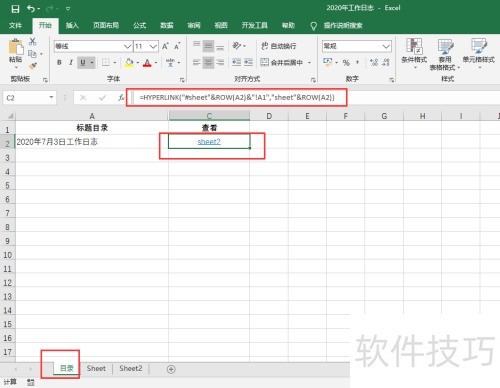Click the Decrease Indent icon
This screenshot has width=500, height=388.
click(x=237, y=62)
